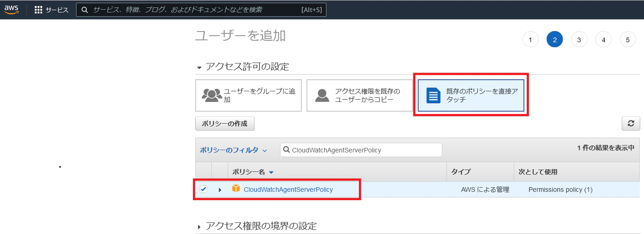The image size is (644, 234).
Task: Click the ユーザーを追加 page heading
Action: 241,36
